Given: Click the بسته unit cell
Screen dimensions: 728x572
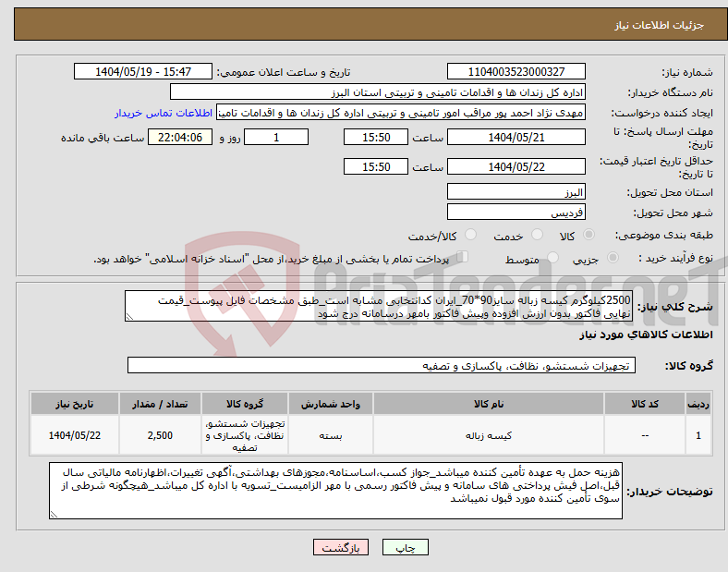Looking at the screenshot, I should (331, 435).
